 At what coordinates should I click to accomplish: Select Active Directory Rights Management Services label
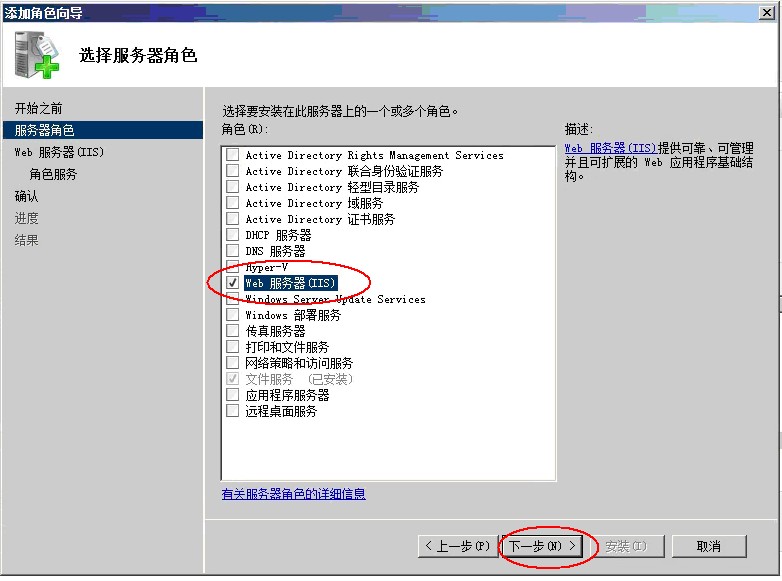(375, 155)
